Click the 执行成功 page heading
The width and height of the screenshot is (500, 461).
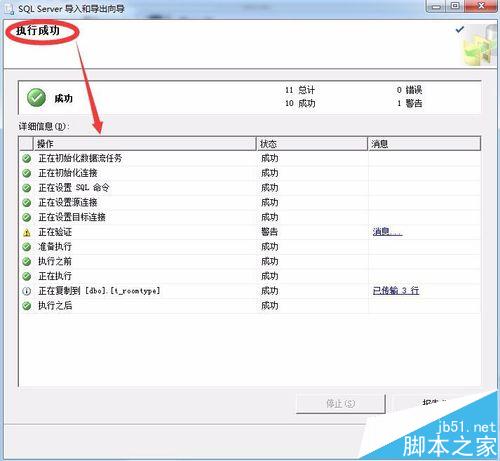38,31
